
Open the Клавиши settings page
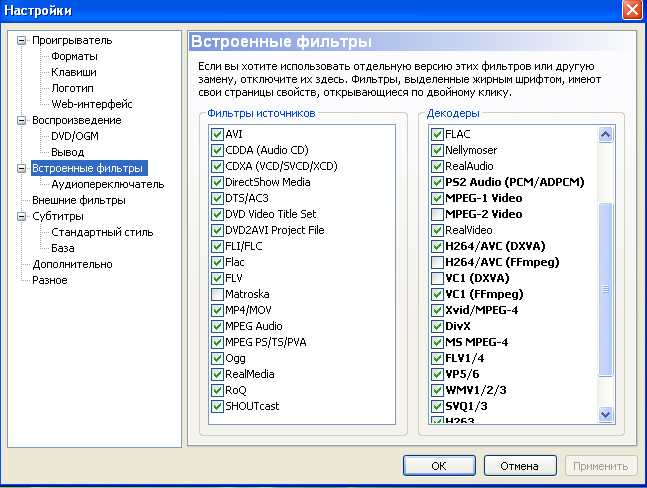pyautogui.click(x=74, y=72)
